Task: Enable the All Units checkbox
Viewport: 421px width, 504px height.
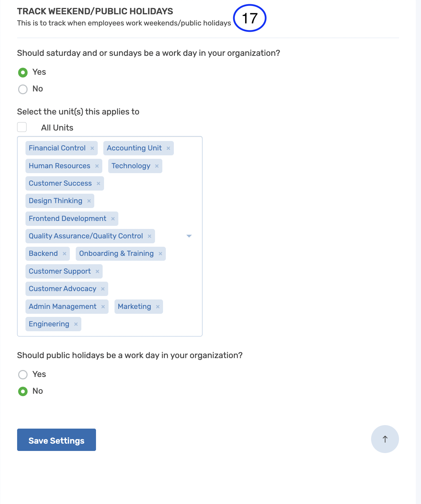Action: point(22,127)
